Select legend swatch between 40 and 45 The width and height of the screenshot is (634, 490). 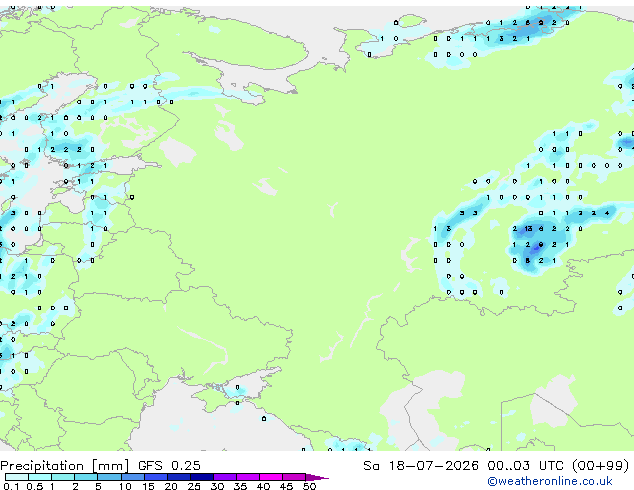tap(271, 477)
